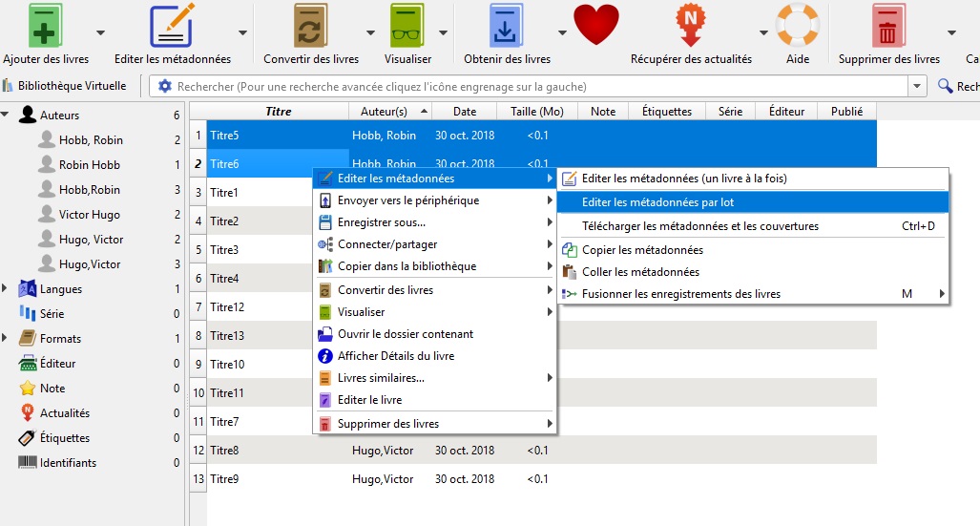Select Editer les métadonnées par lot
This screenshot has width=980, height=526.
[657, 202]
